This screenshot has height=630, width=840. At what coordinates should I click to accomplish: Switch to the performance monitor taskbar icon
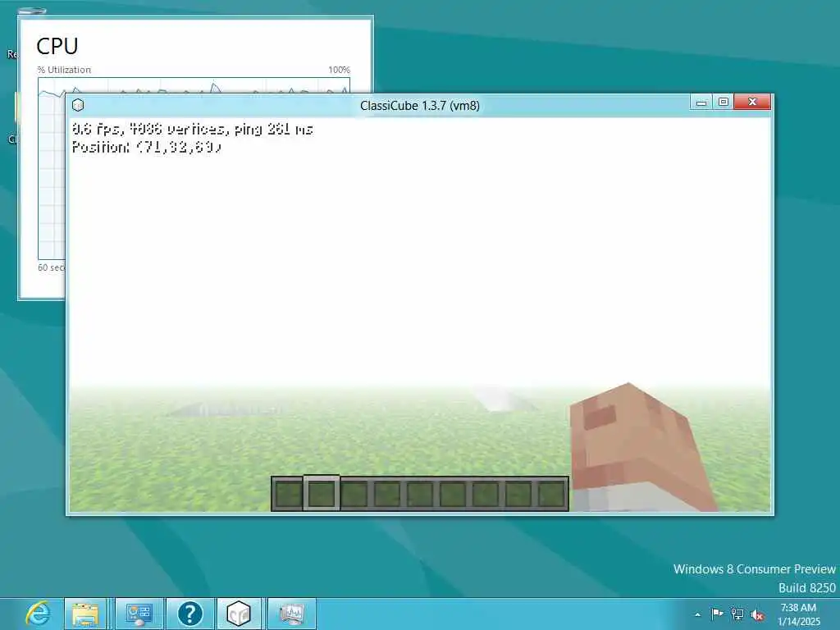click(291, 614)
